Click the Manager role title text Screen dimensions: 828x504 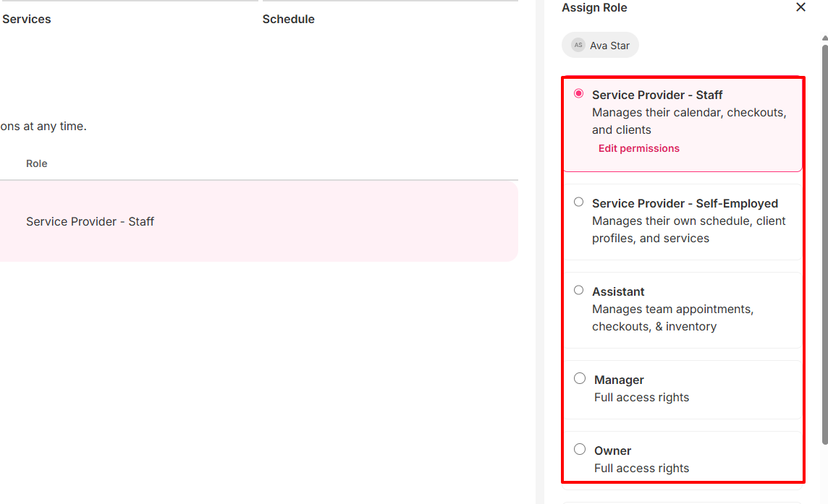(x=619, y=380)
